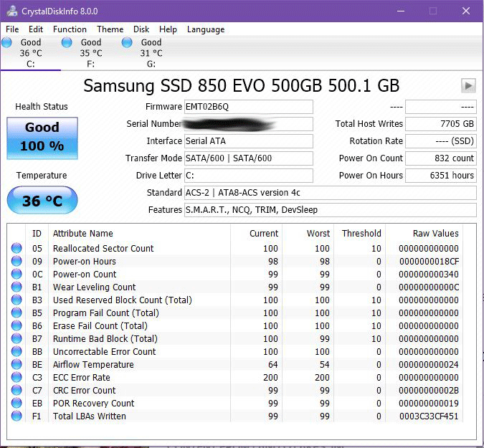This screenshot has height=448, width=484.
Task: Click the G: drive blue status orb
Action: pyautogui.click(x=127, y=42)
